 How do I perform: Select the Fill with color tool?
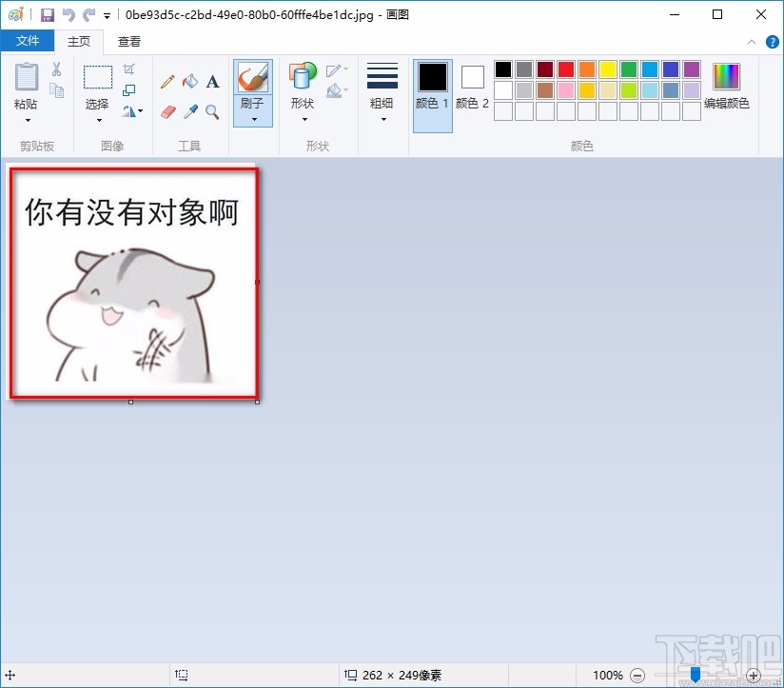pyautogui.click(x=189, y=82)
